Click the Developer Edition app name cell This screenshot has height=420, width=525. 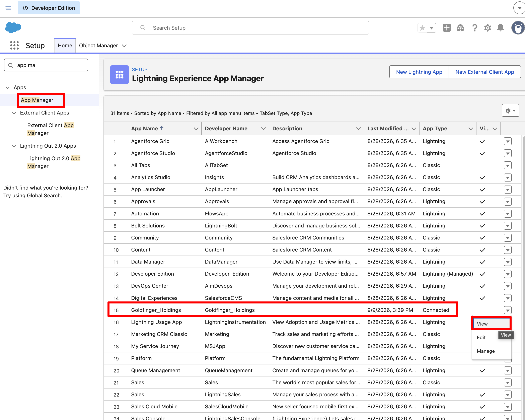(152, 274)
